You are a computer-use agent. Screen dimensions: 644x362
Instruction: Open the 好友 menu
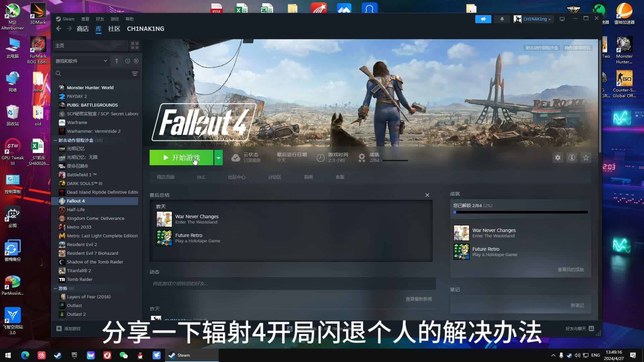[x=100, y=19]
